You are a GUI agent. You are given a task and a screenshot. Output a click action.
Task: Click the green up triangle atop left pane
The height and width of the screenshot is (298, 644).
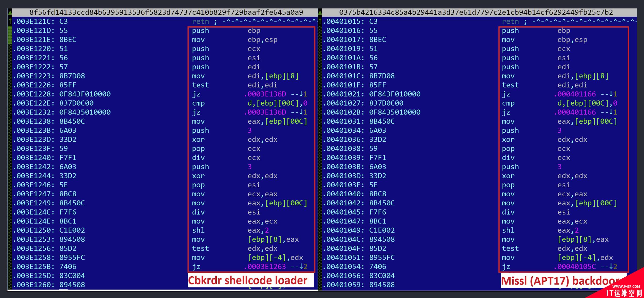click(x=10, y=12)
